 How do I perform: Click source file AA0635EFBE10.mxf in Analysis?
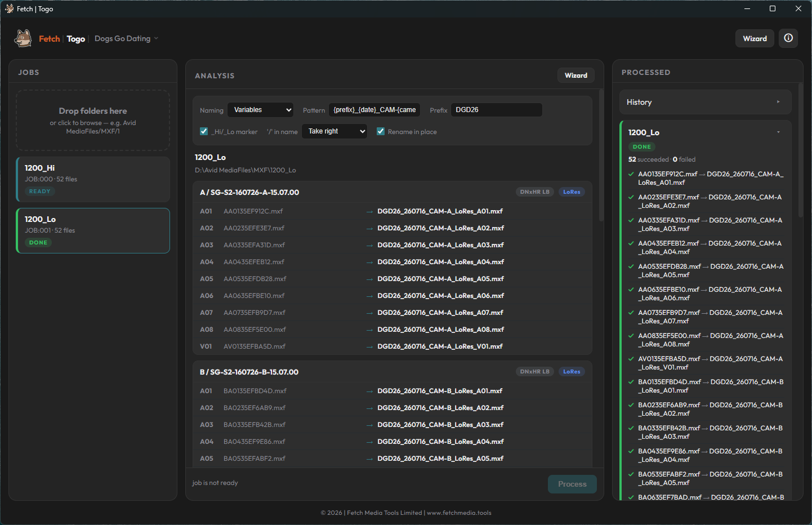[x=254, y=296]
